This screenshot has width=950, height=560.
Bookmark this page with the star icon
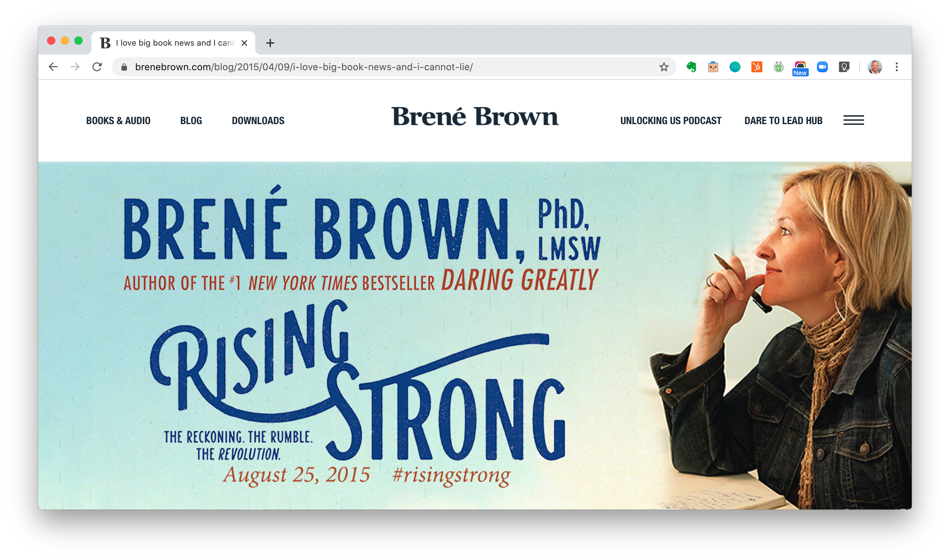click(x=663, y=67)
